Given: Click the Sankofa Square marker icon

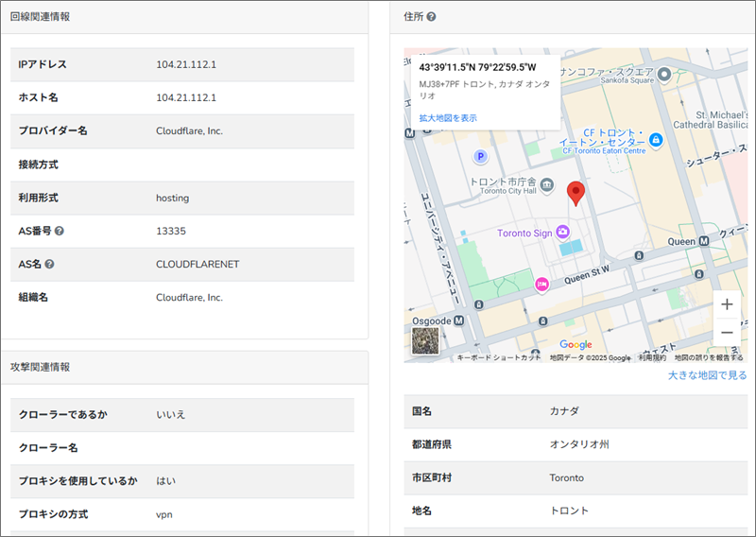Looking at the screenshot, I should [x=664, y=74].
